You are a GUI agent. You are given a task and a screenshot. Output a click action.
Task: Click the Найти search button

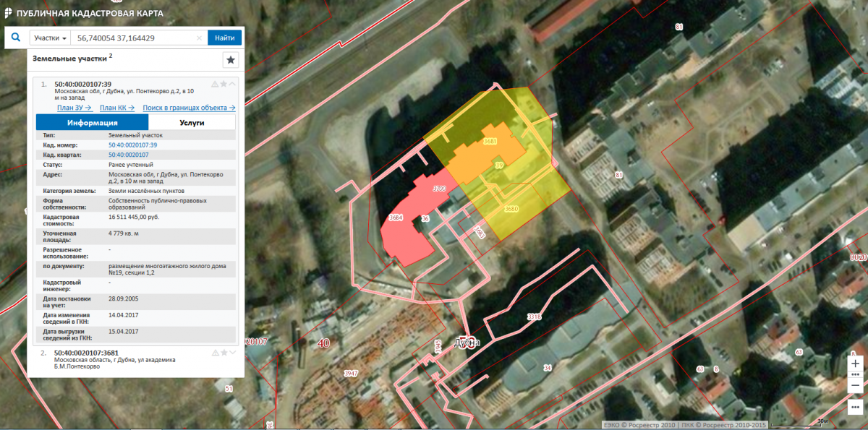[x=224, y=38]
